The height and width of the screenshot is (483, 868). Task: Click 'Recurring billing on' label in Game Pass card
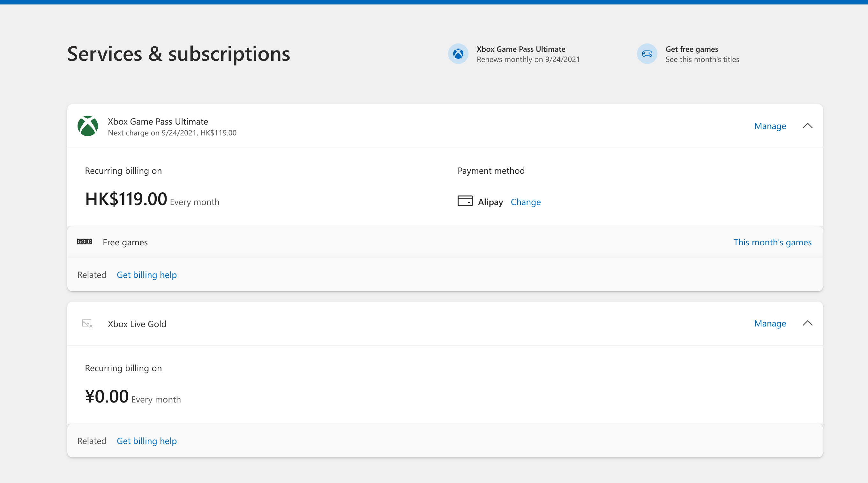click(x=123, y=171)
